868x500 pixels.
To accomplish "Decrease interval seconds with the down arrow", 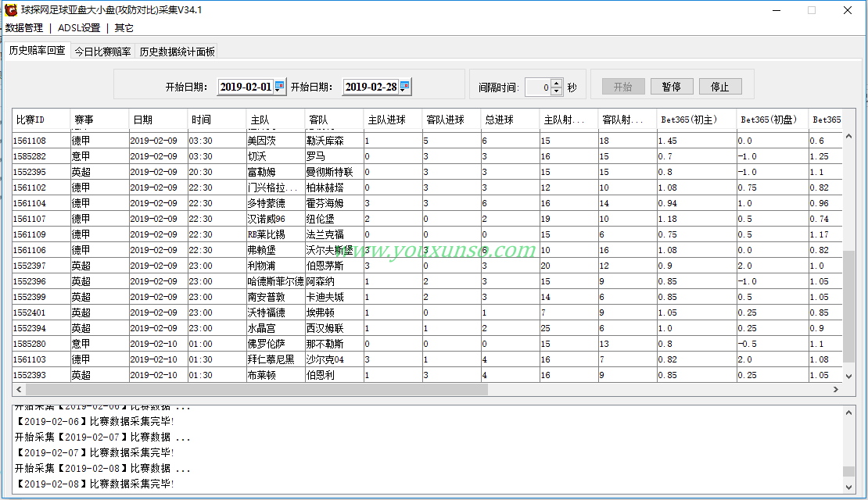I will tap(556, 91).
